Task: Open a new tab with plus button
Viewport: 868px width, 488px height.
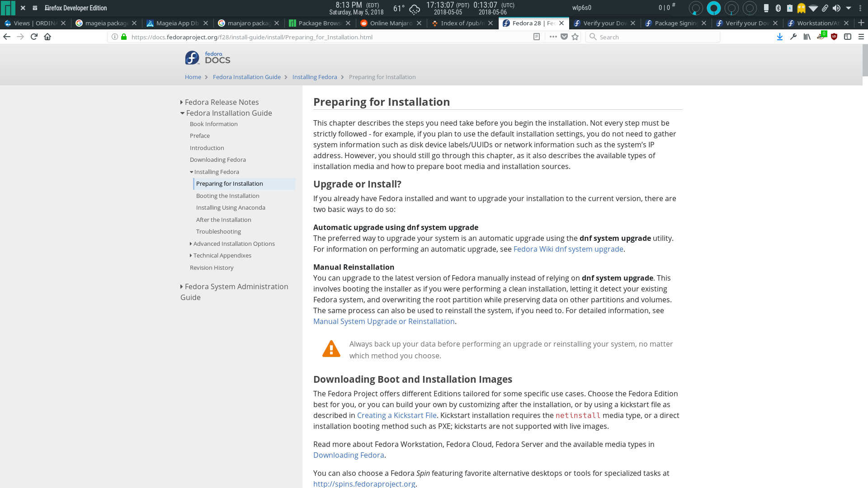Action: (861, 23)
